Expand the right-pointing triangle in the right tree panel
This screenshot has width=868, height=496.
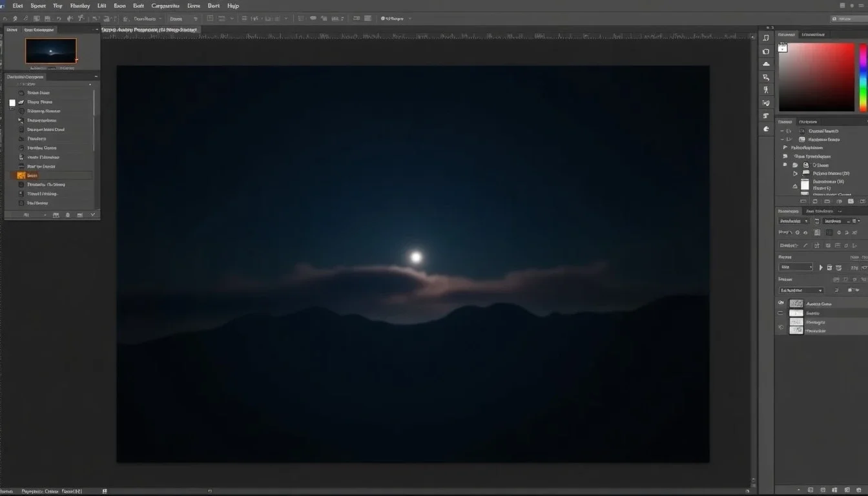point(796,174)
